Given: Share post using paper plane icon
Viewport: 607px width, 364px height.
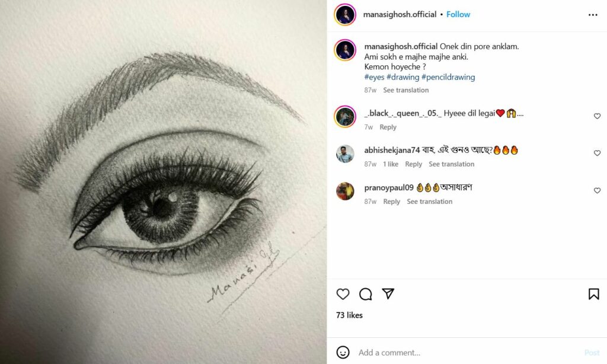Looking at the screenshot, I should tap(388, 294).
